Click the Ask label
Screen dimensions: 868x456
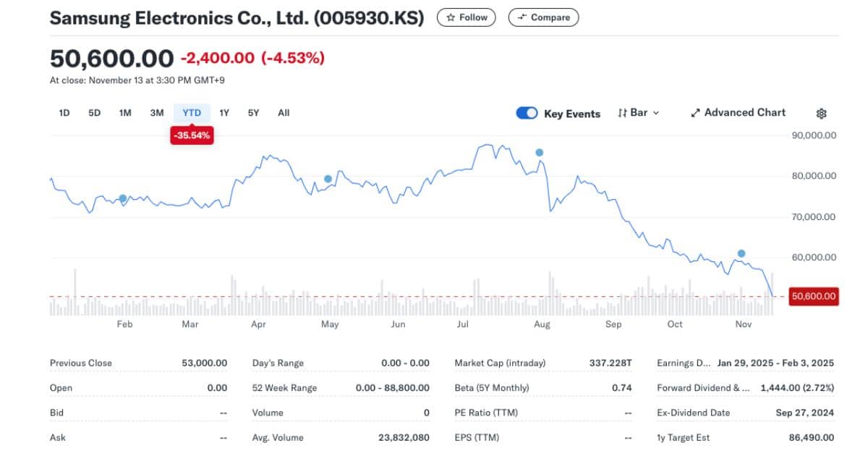[x=57, y=437]
